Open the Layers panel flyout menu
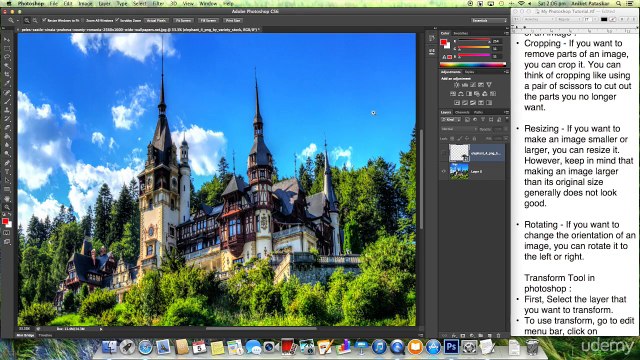The width and height of the screenshot is (640, 360). (x=507, y=112)
